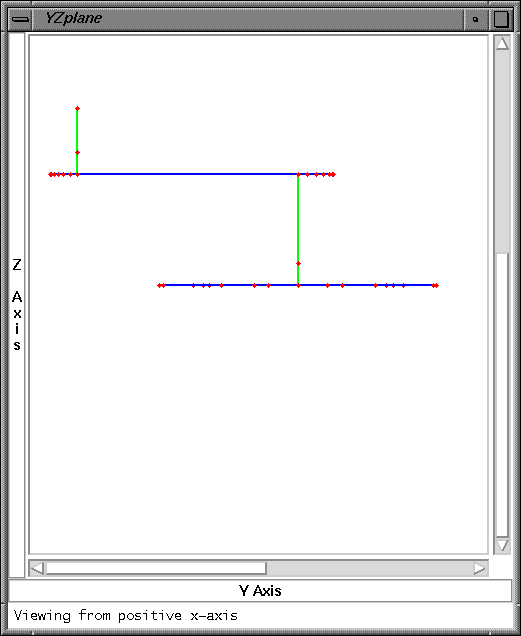Click the minimize dot button in title bar
Image resolution: width=521 pixels, height=636 pixels.
(x=476, y=19)
